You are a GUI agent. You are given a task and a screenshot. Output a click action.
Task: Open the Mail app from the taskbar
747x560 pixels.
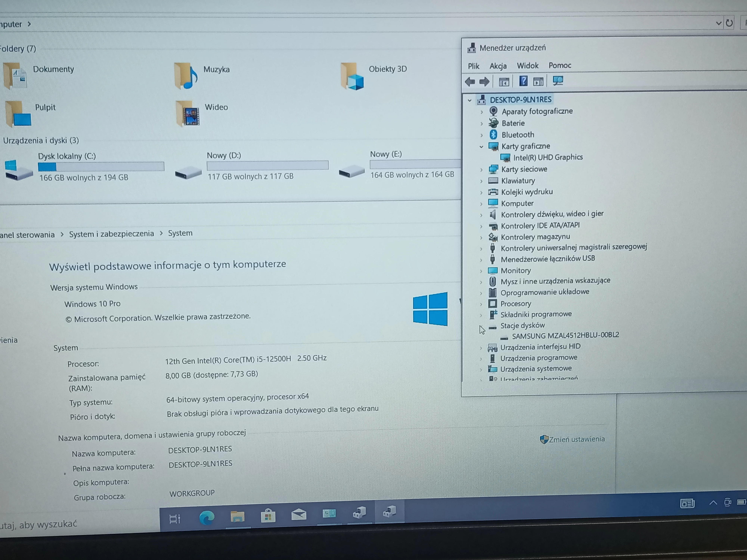coord(299,514)
